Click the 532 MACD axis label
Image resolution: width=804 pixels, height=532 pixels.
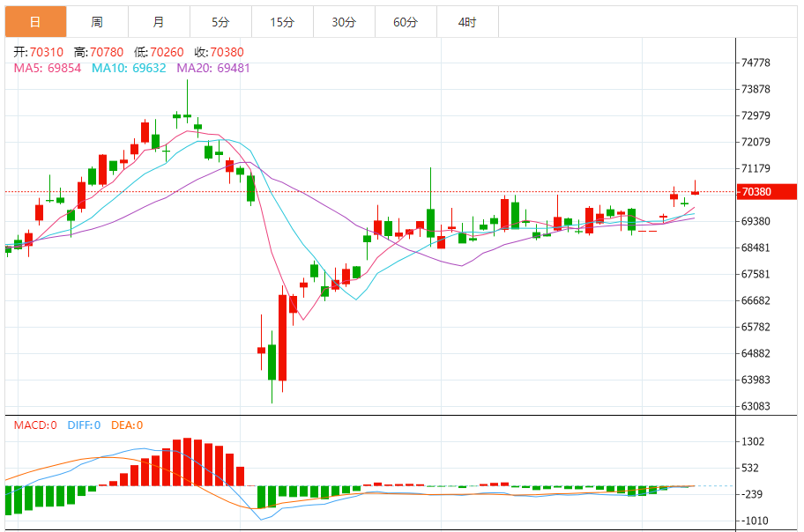coord(750,468)
